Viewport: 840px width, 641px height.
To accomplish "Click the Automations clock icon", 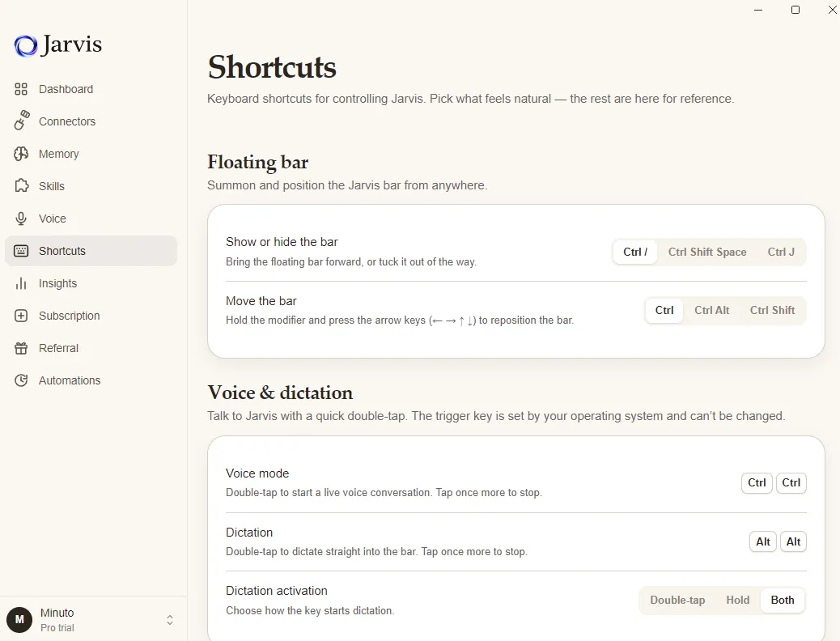I will click(x=21, y=380).
